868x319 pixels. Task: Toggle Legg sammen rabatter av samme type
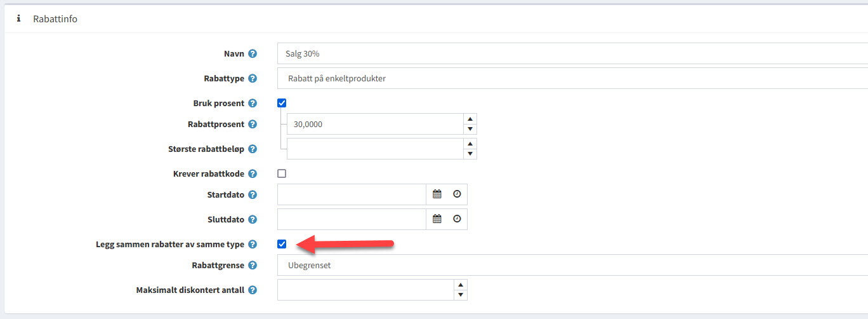pos(282,244)
